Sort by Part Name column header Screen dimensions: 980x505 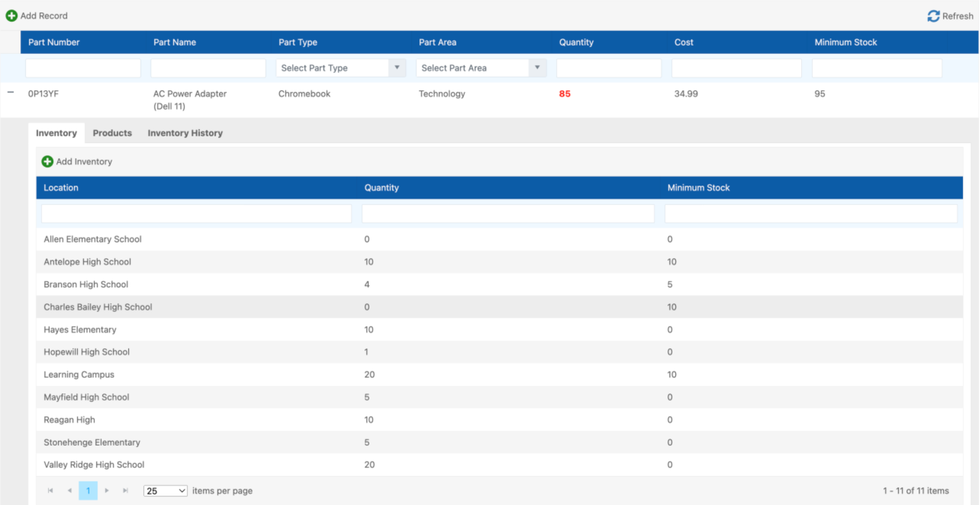pos(175,42)
